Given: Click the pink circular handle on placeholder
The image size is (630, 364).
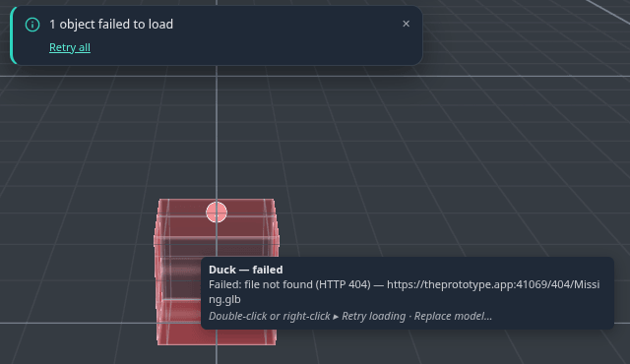Looking at the screenshot, I should [217, 212].
